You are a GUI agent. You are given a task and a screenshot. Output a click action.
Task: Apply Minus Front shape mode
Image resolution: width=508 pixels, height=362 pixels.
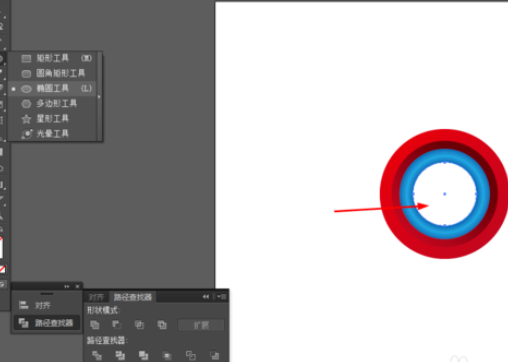pyautogui.click(x=116, y=325)
